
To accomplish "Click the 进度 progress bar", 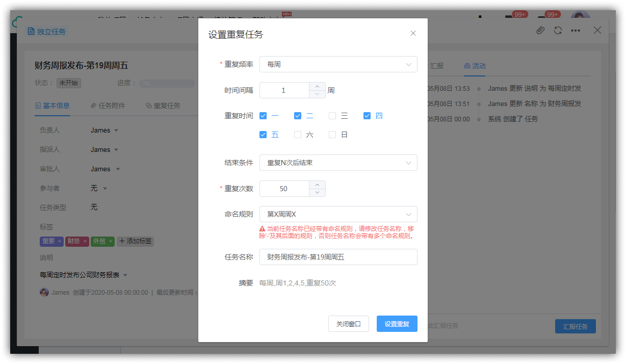I will click(167, 83).
